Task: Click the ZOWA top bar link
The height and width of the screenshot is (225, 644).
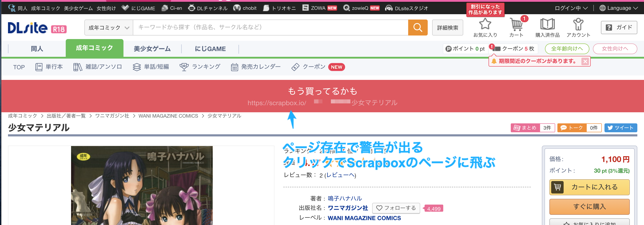Action: coord(320,8)
